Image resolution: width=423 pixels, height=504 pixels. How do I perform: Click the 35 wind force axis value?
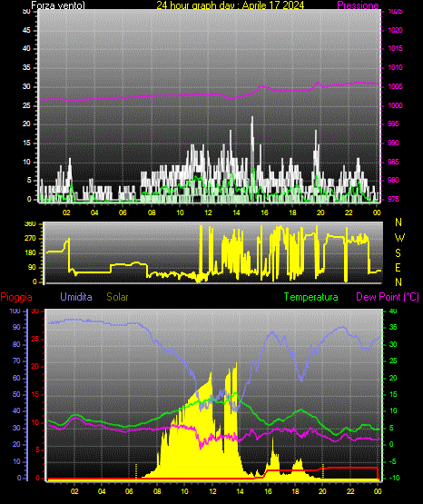(26, 67)
